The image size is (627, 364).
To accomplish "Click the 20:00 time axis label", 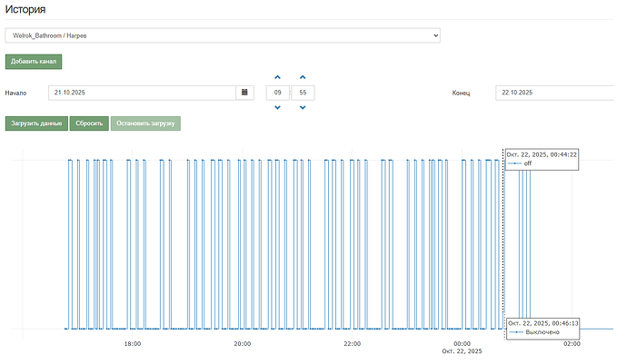I will (243, 344).
